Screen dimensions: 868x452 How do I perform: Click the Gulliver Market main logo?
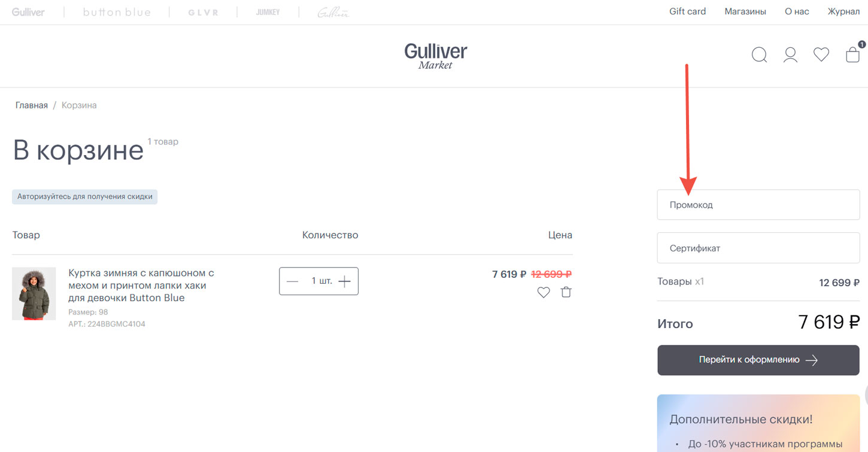click(436, 56)
